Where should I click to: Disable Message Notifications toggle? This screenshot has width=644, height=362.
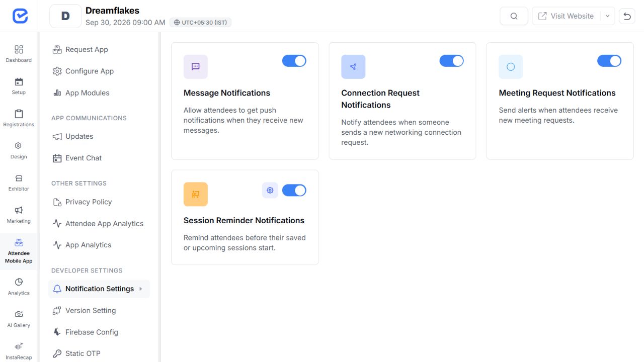click(x=294, y=61)
